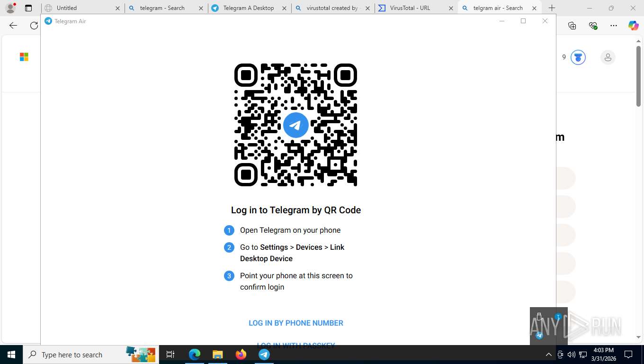Maximize the Telegram Air window

point(523,21)
